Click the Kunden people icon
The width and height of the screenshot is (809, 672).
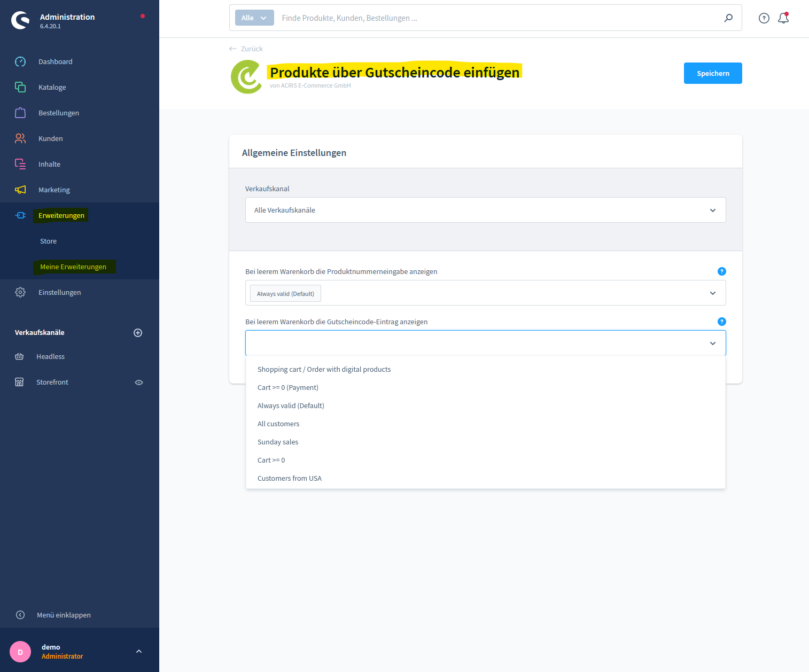click(20, 138)
